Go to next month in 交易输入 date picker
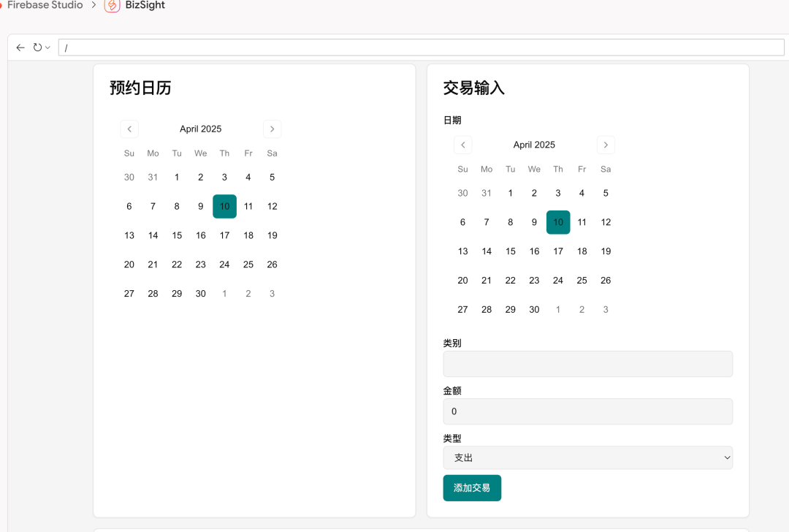This screenshot has width=789, height=532. click(606, 145)
